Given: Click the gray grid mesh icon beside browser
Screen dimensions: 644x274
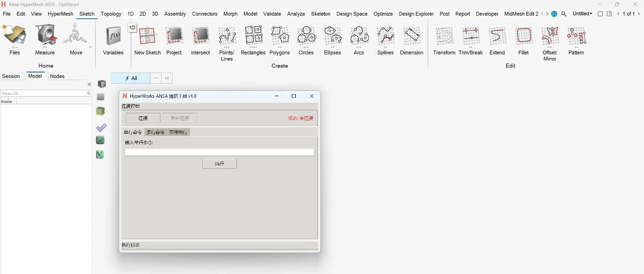Looking at the screenshot, I should [x=101, y=97].
